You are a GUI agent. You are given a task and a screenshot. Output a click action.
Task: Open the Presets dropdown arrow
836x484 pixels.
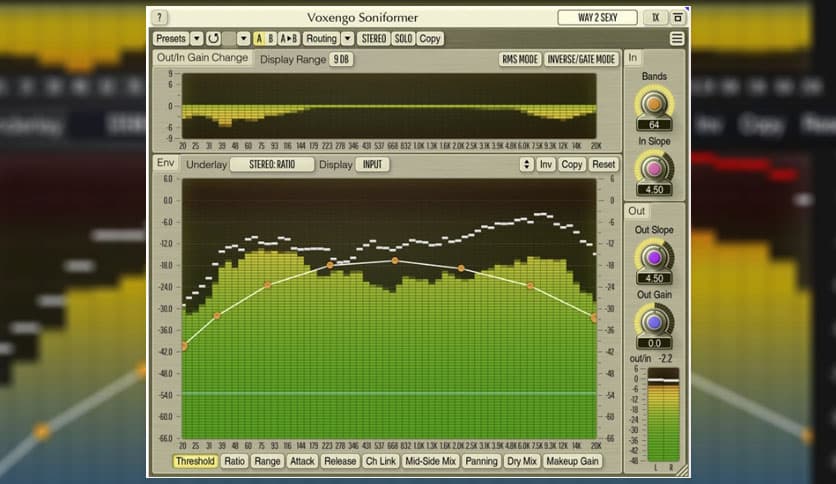pos(197,38)
